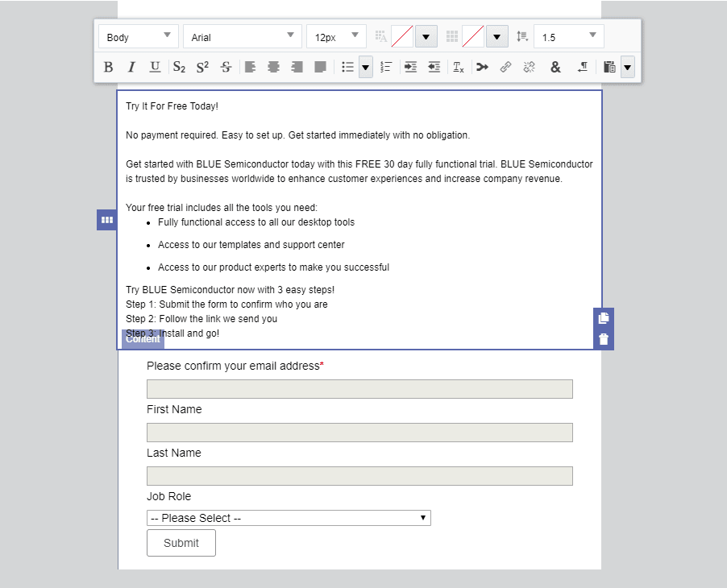
Task: Click 'Access to our templates and support center' bullet
Action: (x=251, y=245)
